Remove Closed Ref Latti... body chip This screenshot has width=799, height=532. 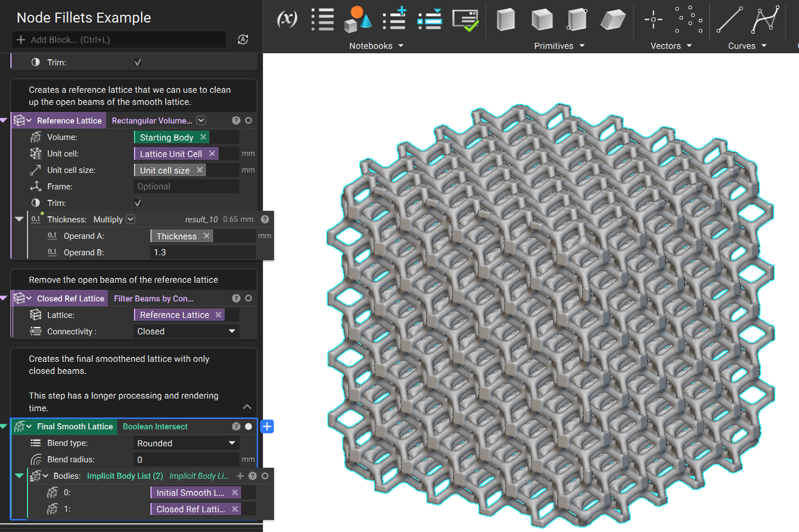click(235, 509)
